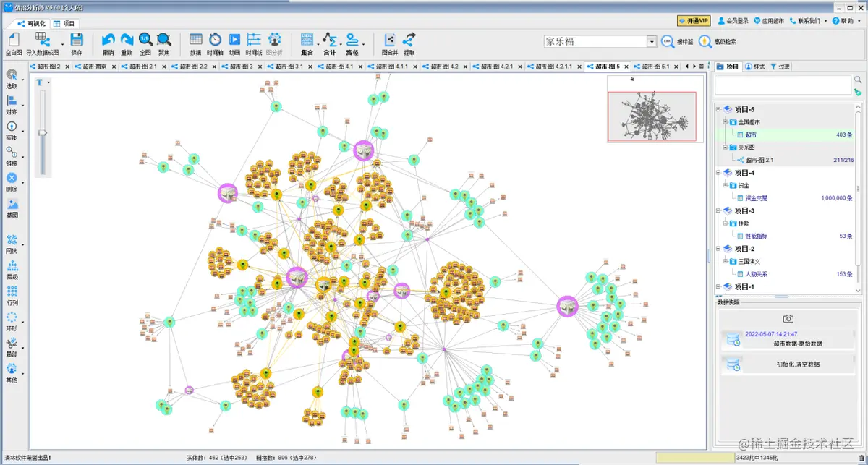Apply the 环形 circular layout
868x465 pixels.
tap(12, 317)
